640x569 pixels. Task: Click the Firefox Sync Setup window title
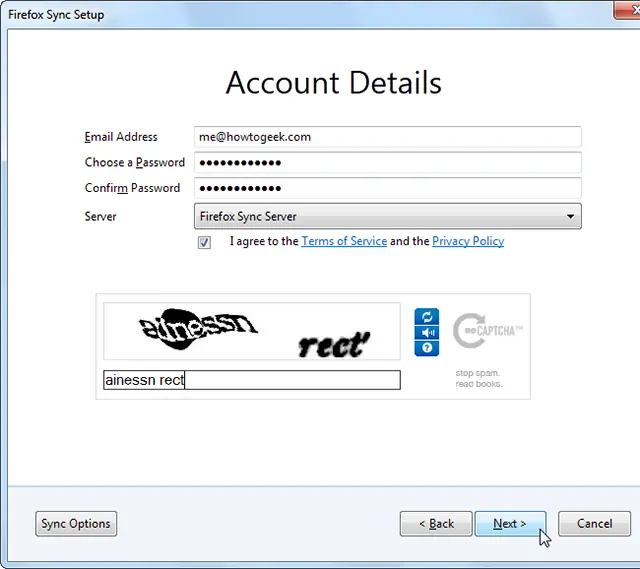coord(56,15)
